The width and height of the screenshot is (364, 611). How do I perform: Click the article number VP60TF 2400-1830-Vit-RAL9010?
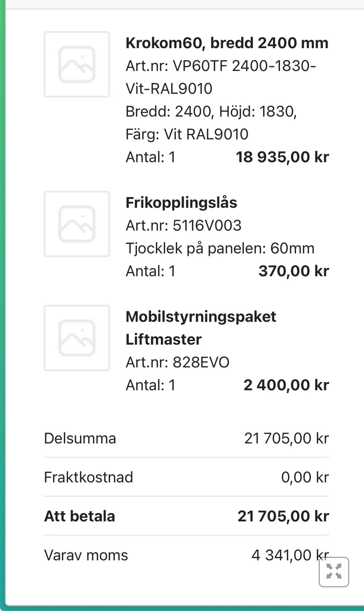pyautogui.click(x=221, y=77)
